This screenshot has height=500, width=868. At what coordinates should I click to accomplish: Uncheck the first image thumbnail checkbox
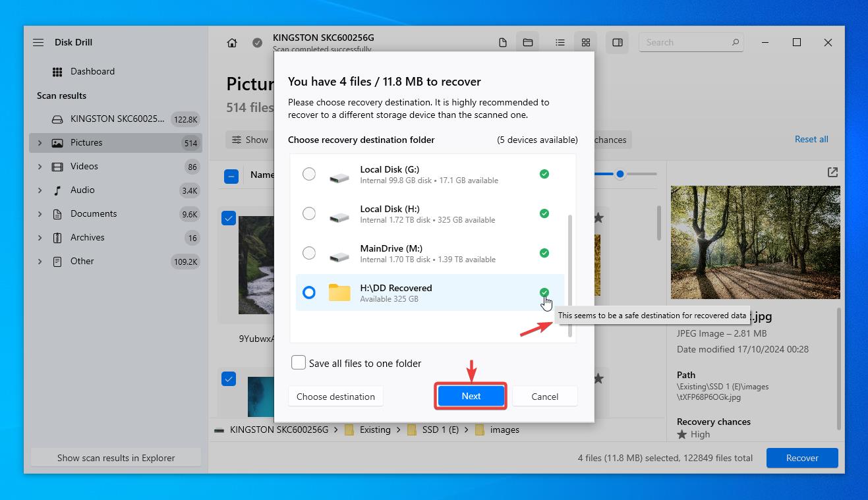[229, 218]
